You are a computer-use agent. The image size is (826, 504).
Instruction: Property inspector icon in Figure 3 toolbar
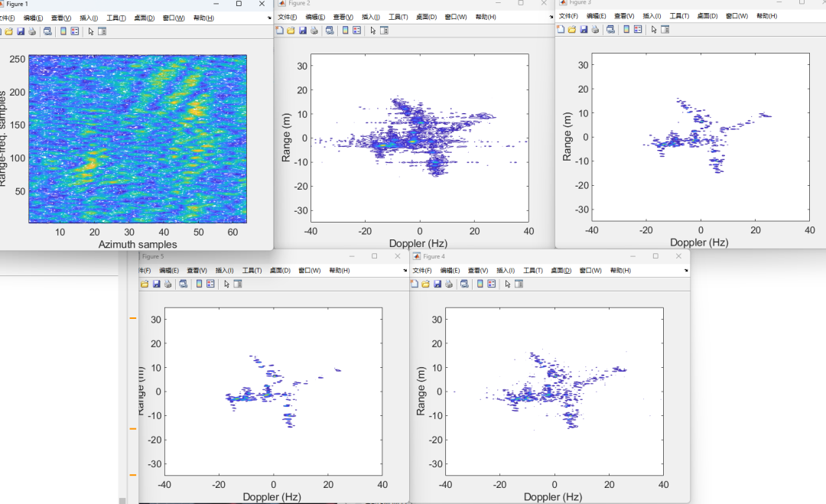(665, 30)
